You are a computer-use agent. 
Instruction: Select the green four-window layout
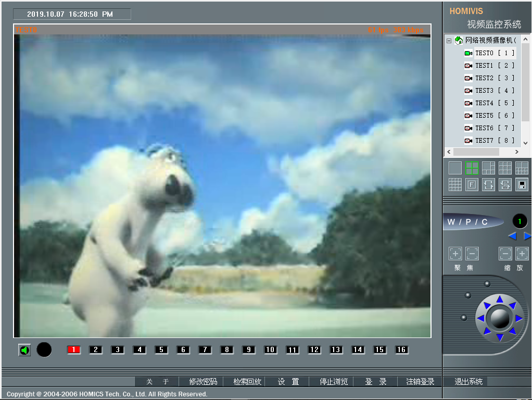tap(472, 168)
